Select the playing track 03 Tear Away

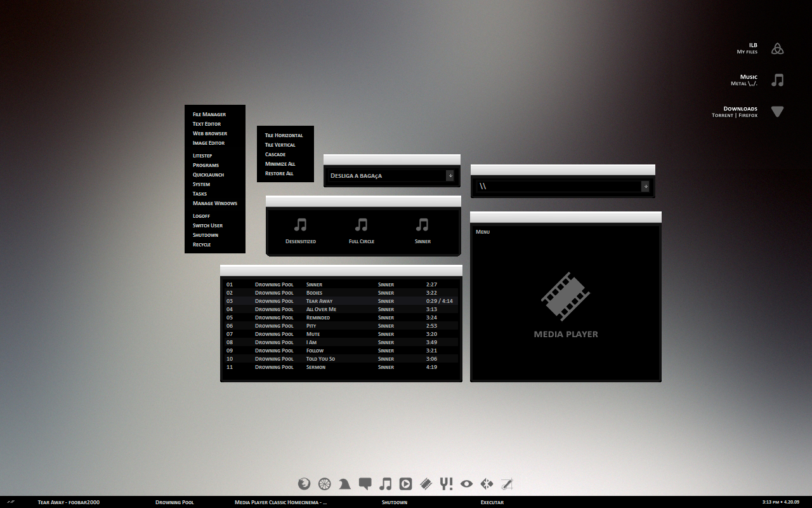(341, 301)
